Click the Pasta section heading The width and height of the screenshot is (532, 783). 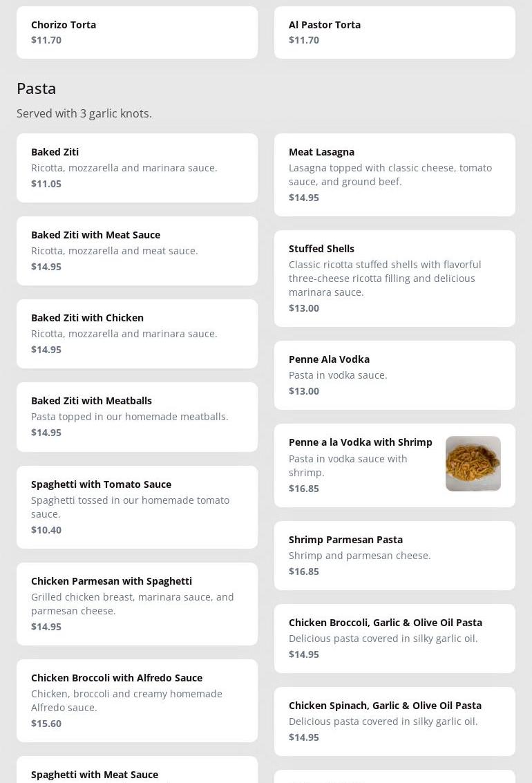(x=37, y=88)
